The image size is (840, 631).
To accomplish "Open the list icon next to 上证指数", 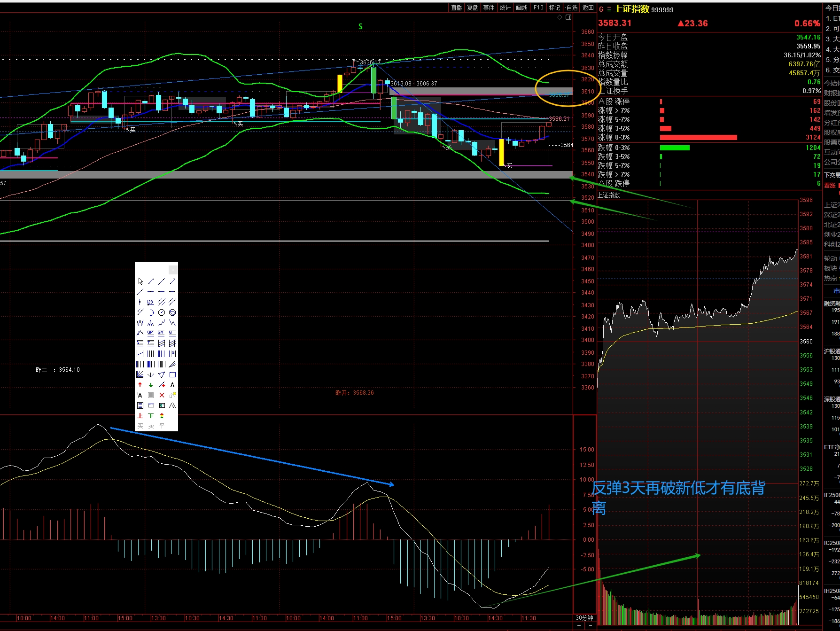I will (x=609, y=9).
